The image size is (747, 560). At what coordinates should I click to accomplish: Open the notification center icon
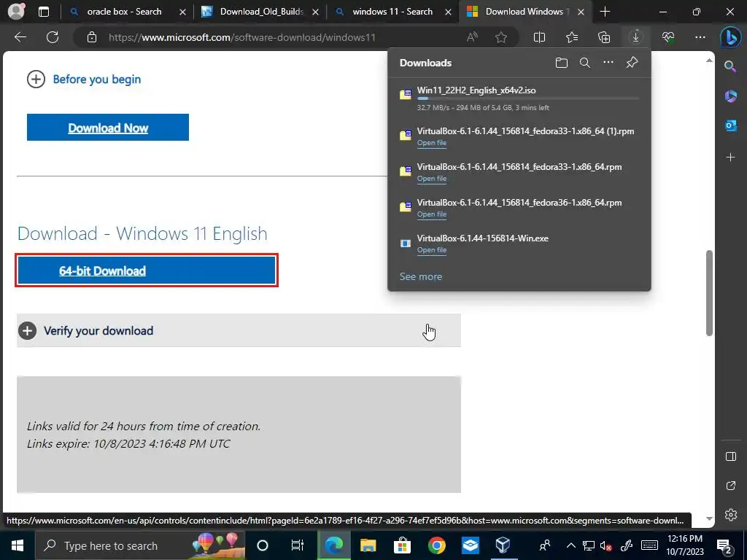point(724,545)
